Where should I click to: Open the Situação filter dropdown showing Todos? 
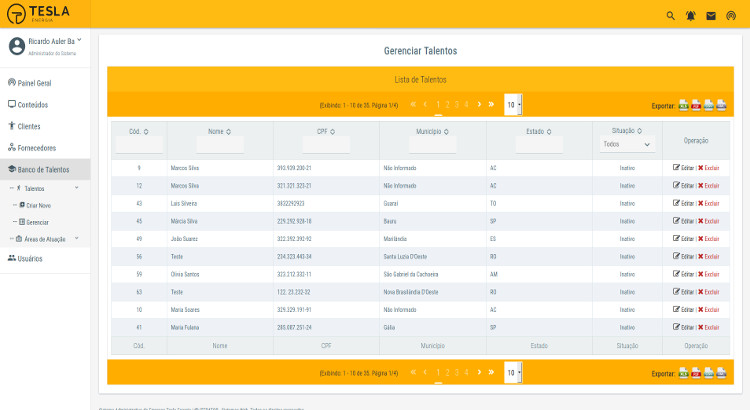point(627,144)
